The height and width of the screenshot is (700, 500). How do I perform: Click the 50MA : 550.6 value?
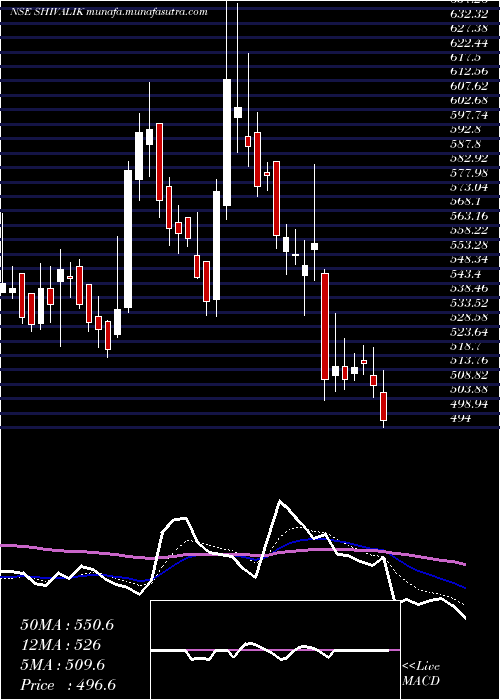point(67,625)
